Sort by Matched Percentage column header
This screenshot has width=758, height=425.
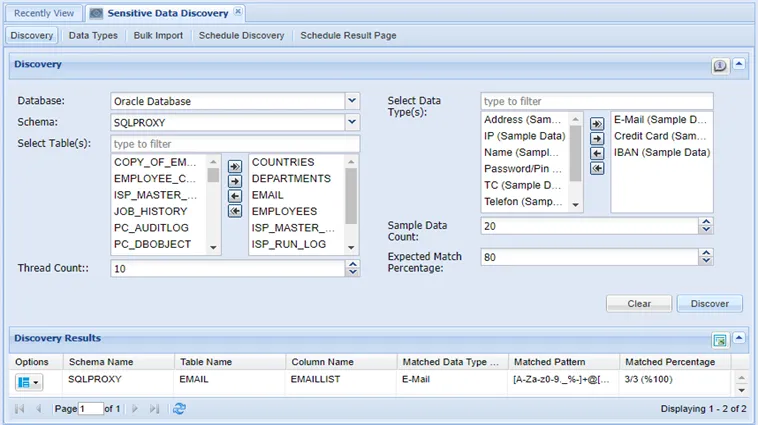[x=675, y=362]
